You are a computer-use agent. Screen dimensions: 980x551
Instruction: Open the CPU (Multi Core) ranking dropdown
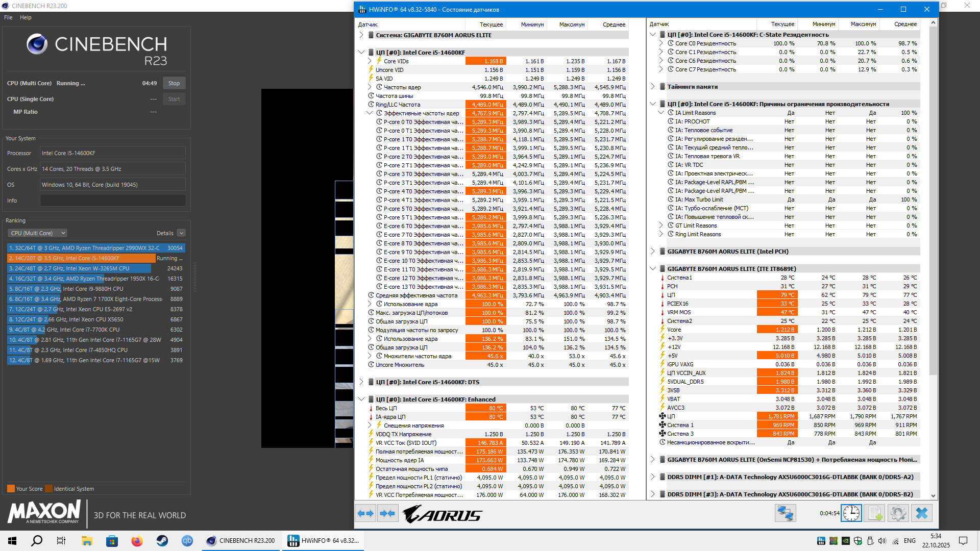(37, 233)
